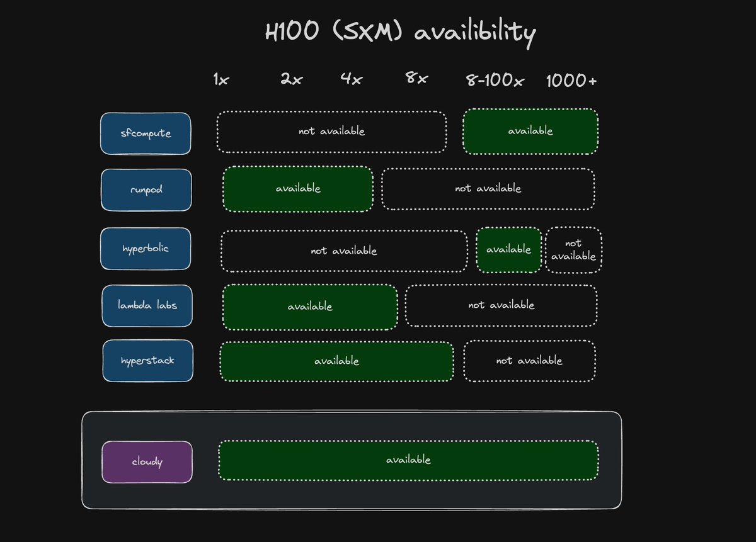
Task: Click the purple cloudy provider box
Action: point(147,462)
